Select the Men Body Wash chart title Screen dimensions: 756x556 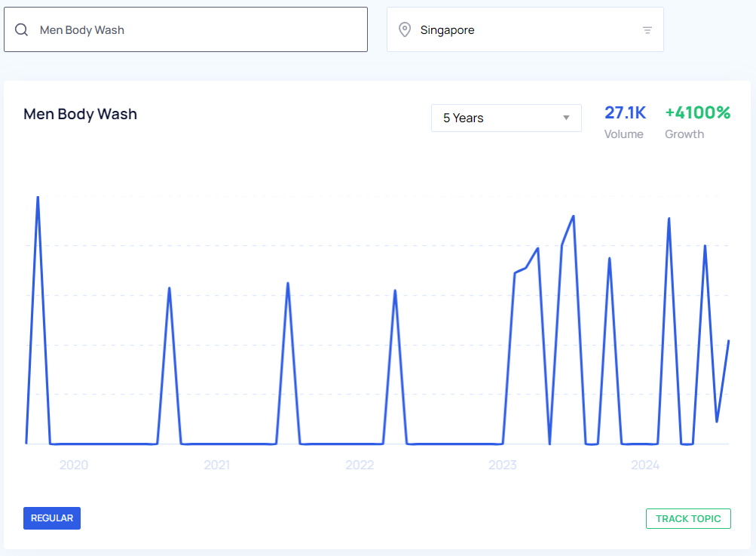[81, 115]
